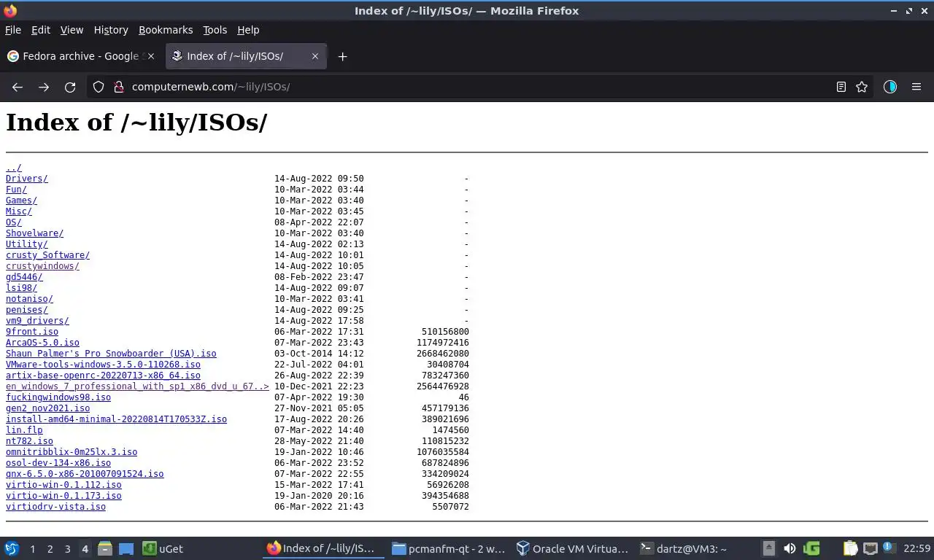This screenshot has height=560, width=934.
Task: Go forward one page
Action: (44, 87)
